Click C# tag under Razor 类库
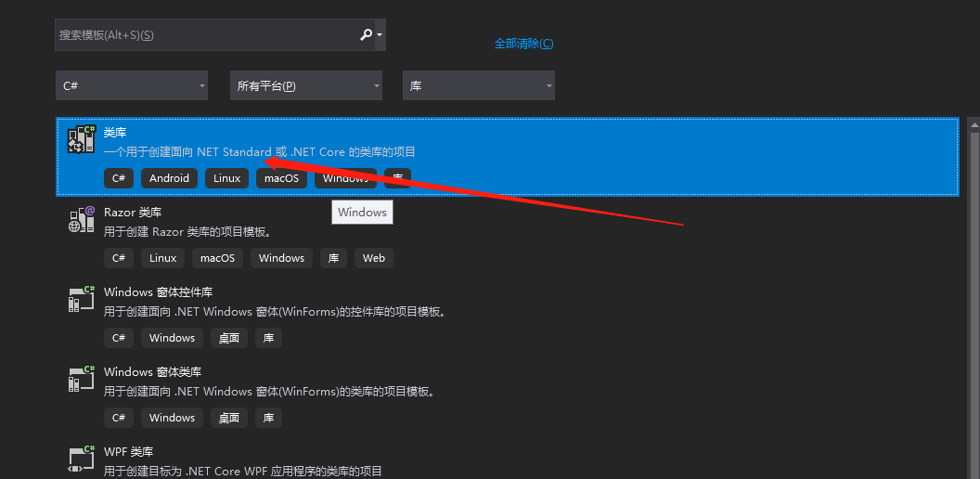This screenshot has width=980, height=479. tap(119, 258)
